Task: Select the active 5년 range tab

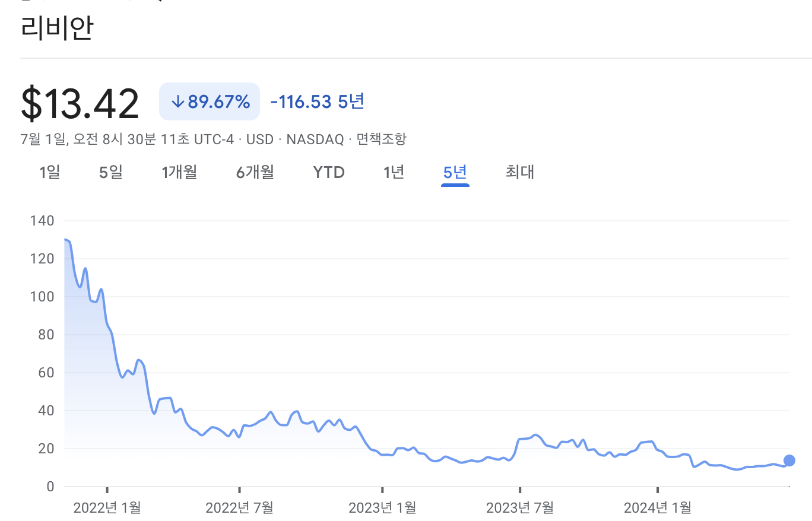Action: point(455,173)
